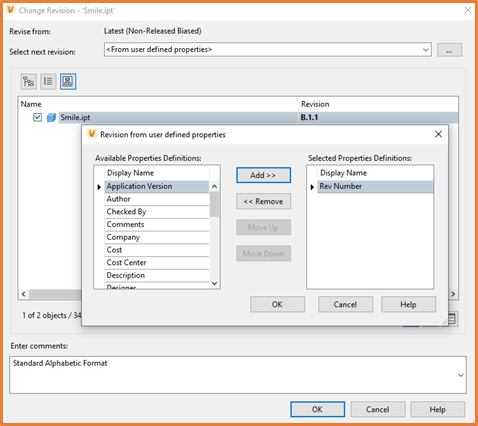478x426 pixels.
Task: Click Display Name header in selected list
Action: click(375, 173)
